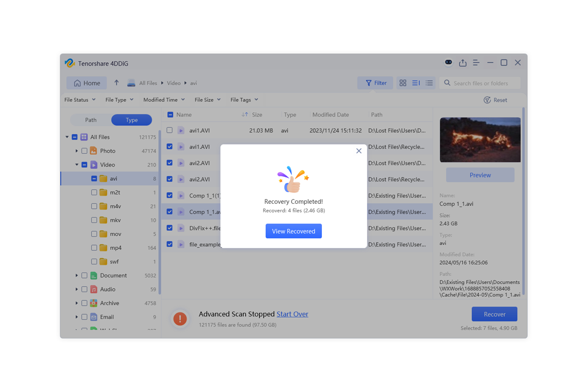Screen dimensions: 588x392
Task: Open the Modified Time filter dropdown
Action: 164,99
